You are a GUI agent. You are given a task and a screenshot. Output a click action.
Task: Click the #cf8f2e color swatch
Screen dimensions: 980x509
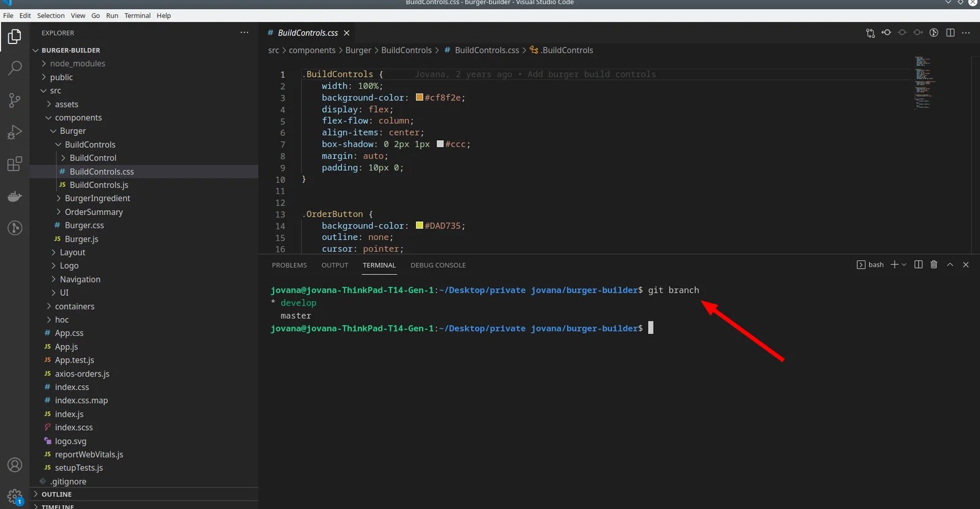[420, 97]
